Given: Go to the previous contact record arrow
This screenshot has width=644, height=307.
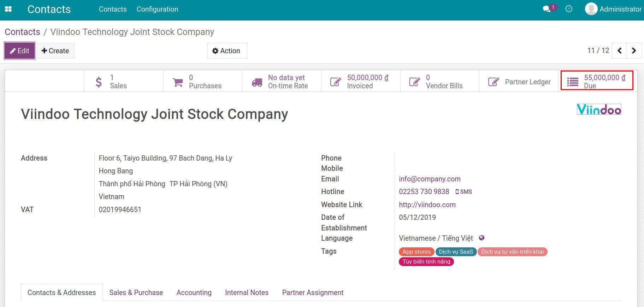Looking at the screenshot, I should pos(619,51).
